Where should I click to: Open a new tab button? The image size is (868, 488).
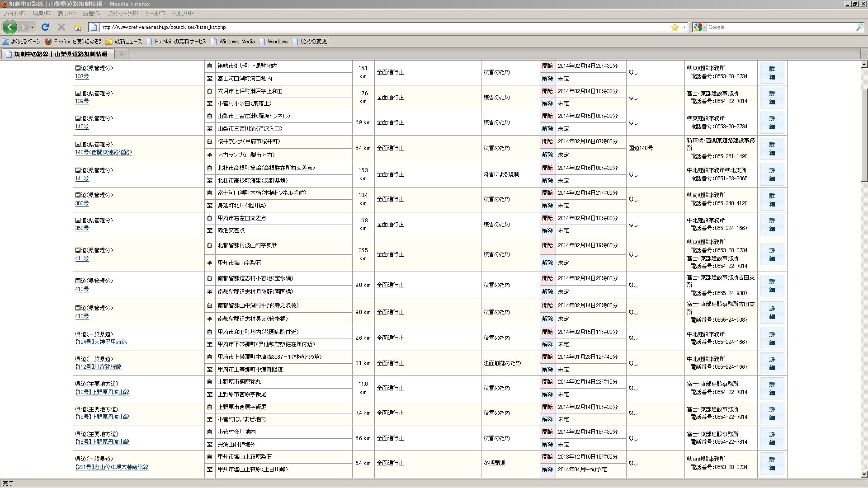(x=121, y=54)
